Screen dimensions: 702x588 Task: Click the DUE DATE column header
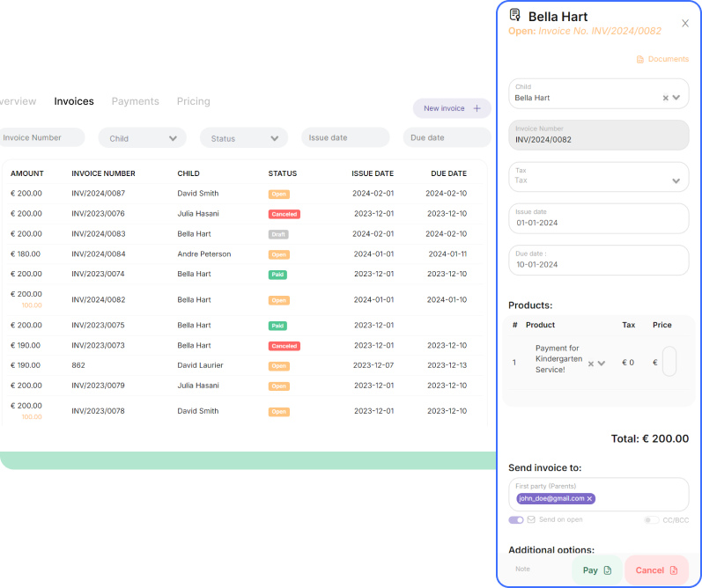[448, 173]
